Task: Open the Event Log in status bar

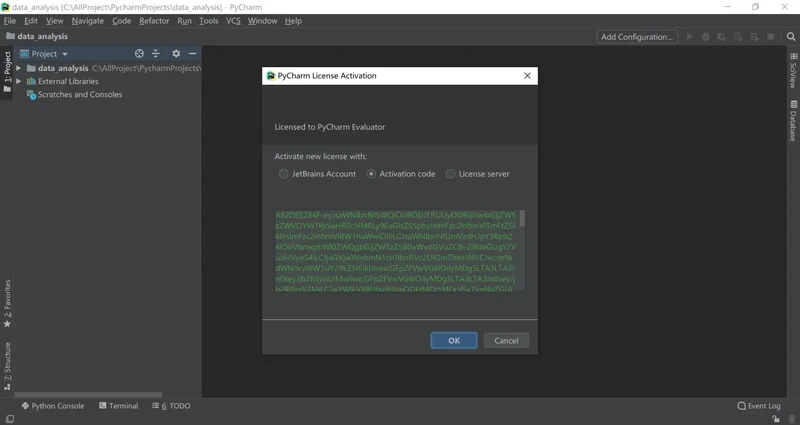Action: [x=759, y=406]
